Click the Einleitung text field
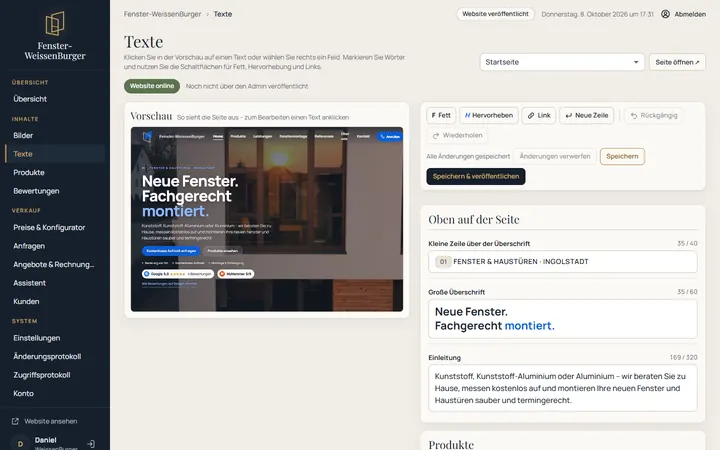 (562, 388)
